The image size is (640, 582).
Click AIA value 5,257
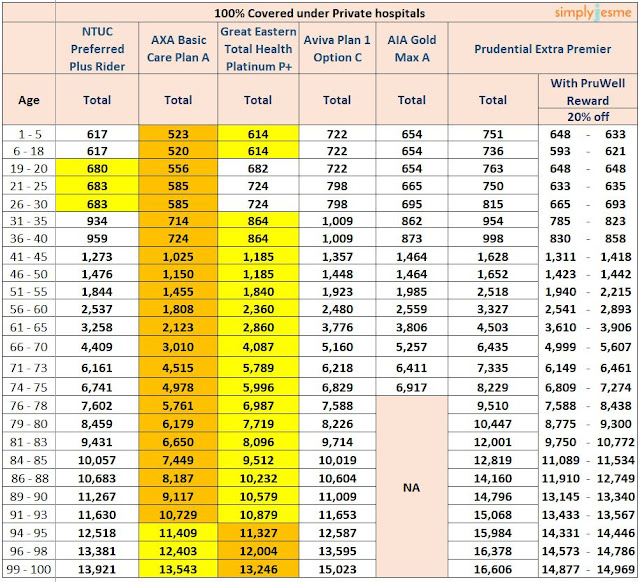(411, 347)
